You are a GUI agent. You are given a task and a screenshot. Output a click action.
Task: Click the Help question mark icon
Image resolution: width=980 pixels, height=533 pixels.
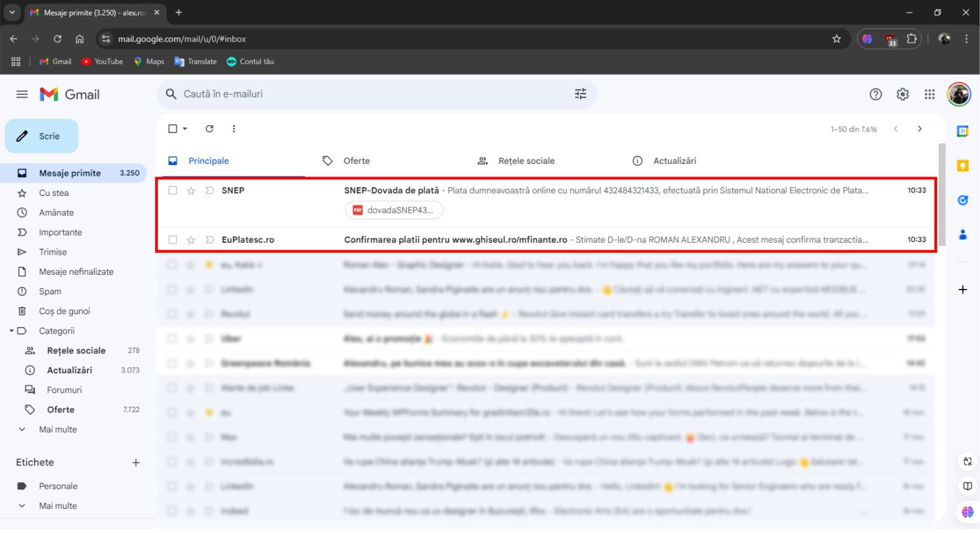[x=876, y=94]
